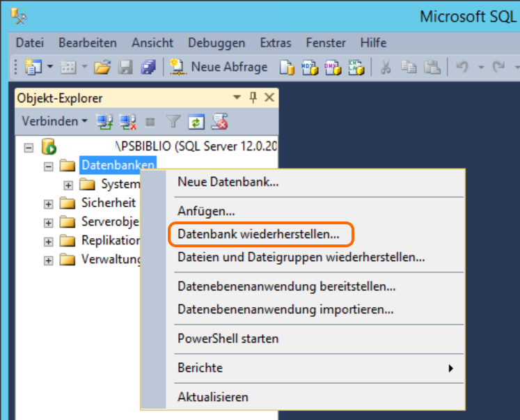Screen dimensions: 520x420
Task: Open the Berichte submenu
Action: 313,368
